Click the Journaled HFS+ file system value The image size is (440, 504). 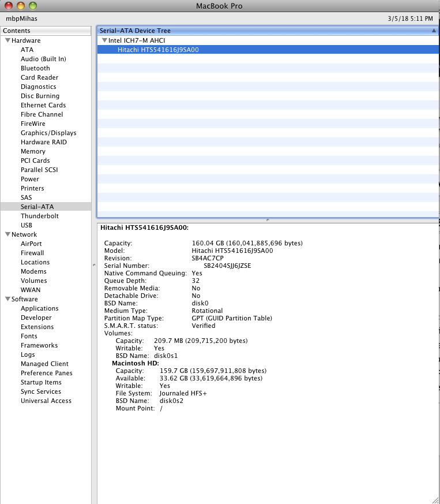(x=183, y=393)
